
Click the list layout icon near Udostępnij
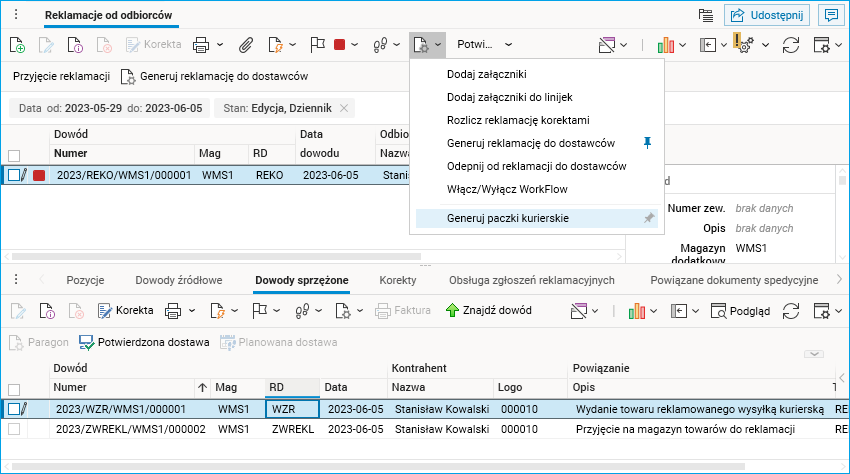coord(706,15)
